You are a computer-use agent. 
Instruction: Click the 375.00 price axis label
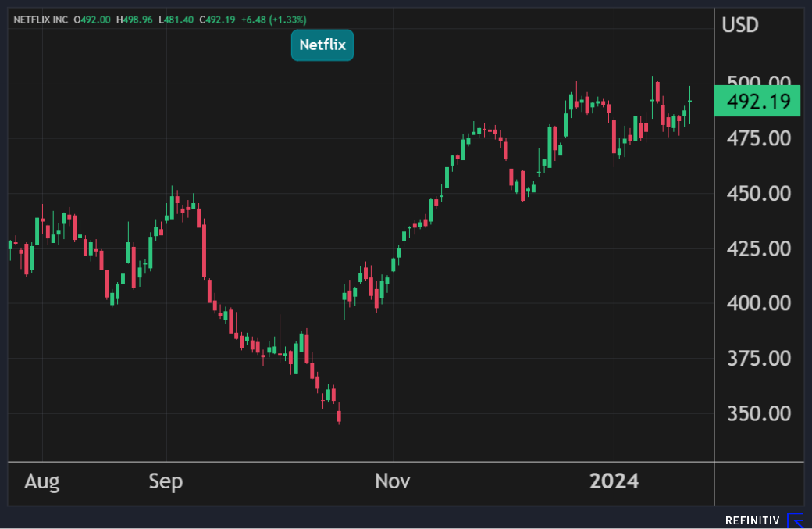tap(757, 359)
